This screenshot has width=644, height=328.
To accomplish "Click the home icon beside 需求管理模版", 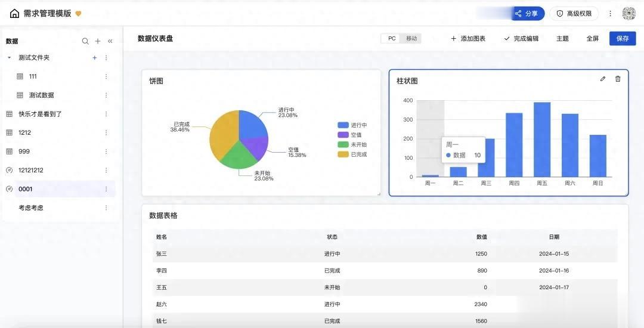I will (14, 14).
